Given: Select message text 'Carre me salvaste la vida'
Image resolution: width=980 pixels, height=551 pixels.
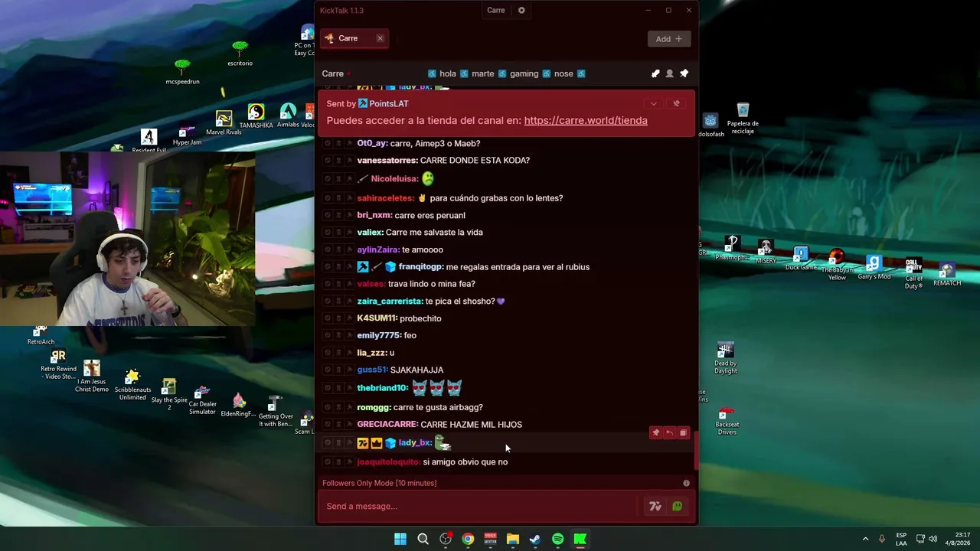Looking at the screenshot, I should point(434,233).
